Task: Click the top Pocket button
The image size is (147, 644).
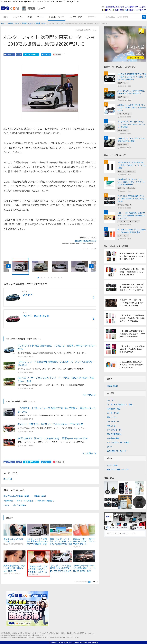Action: (x=57, y=54)
